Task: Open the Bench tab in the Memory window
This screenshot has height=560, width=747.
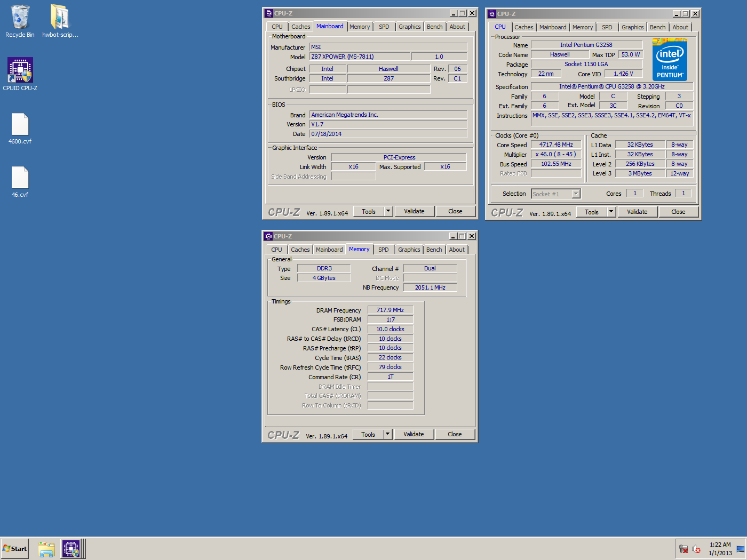Action: (434, 250)
